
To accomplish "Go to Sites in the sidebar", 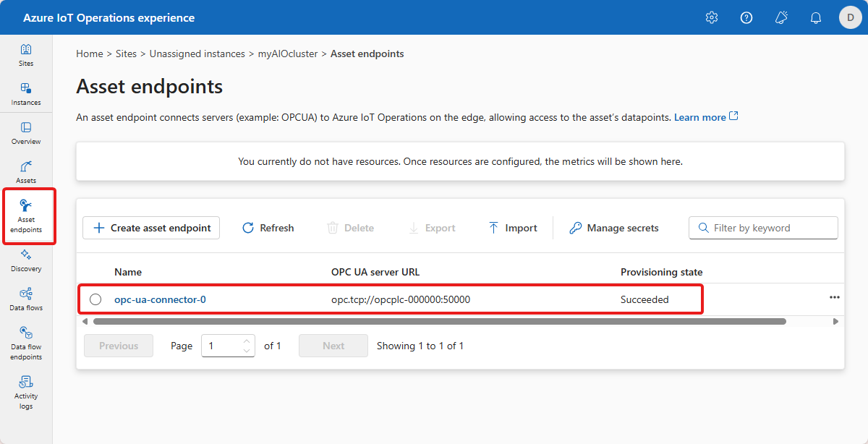I will pos(26,55).
